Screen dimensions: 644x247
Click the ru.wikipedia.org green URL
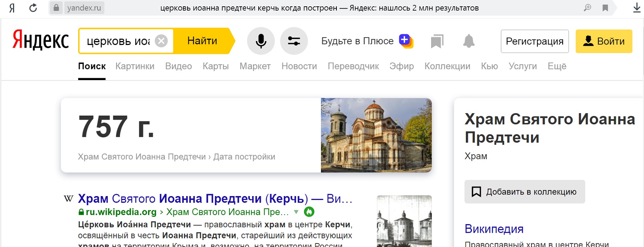[121, 212]
